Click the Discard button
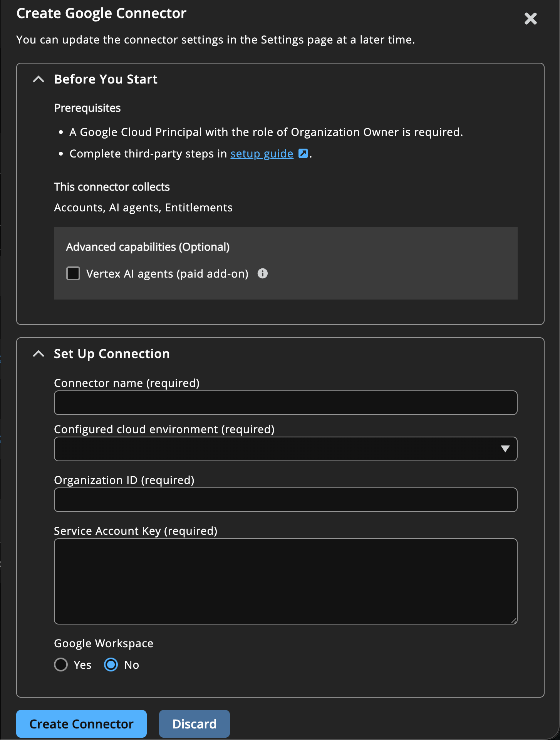 194,724
